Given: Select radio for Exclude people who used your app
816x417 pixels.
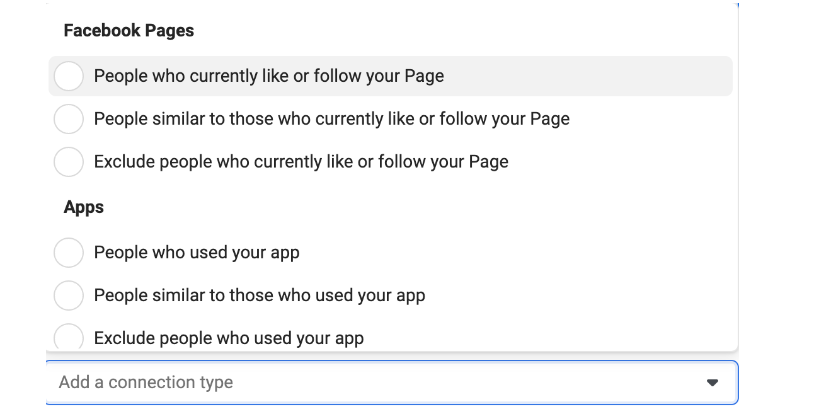Looking at the screenshot, I should pos(69,337).
